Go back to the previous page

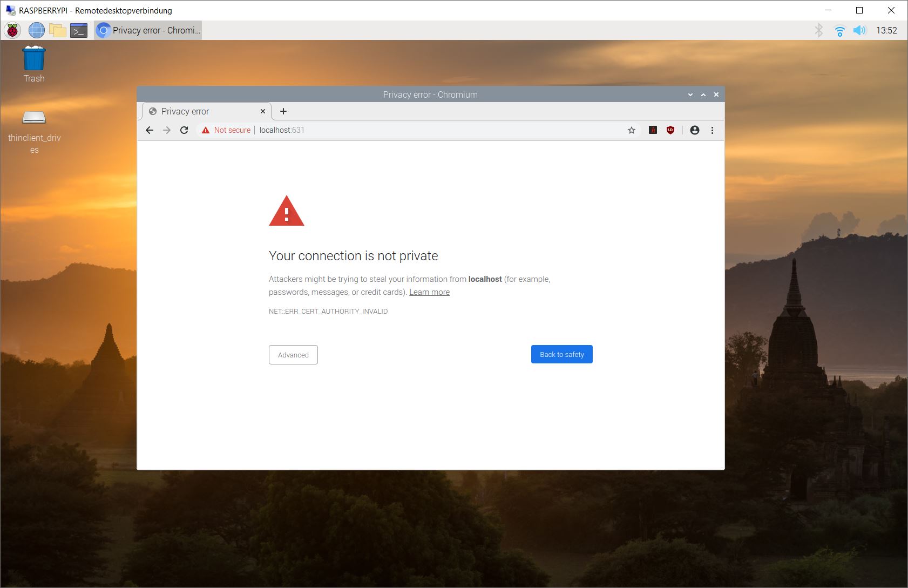(150, 130)
